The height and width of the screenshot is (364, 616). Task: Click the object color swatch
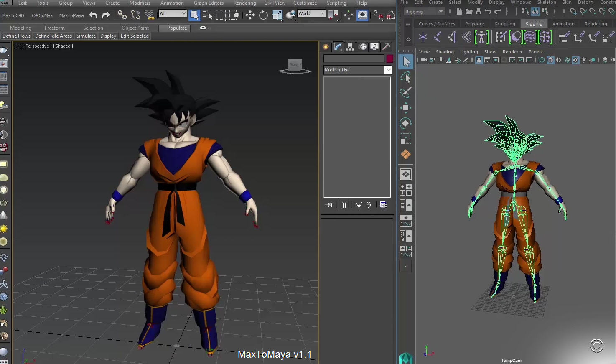tap(389, 59)
